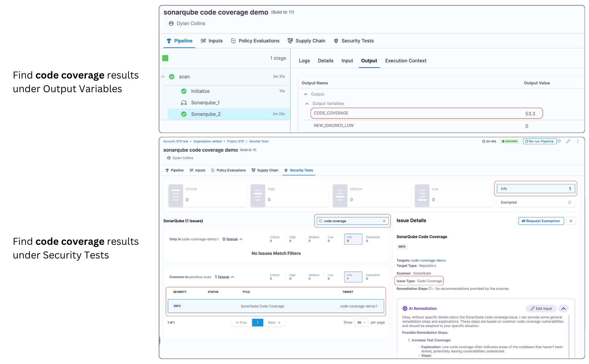
Task: Open the 50 per page dropdown
Action: tap(361, 322)
